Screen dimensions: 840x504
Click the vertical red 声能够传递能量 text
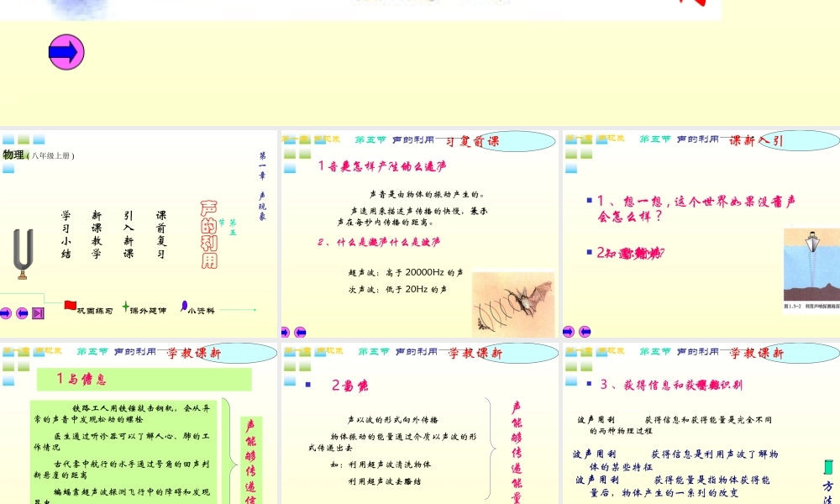click(x=517, y=452)
